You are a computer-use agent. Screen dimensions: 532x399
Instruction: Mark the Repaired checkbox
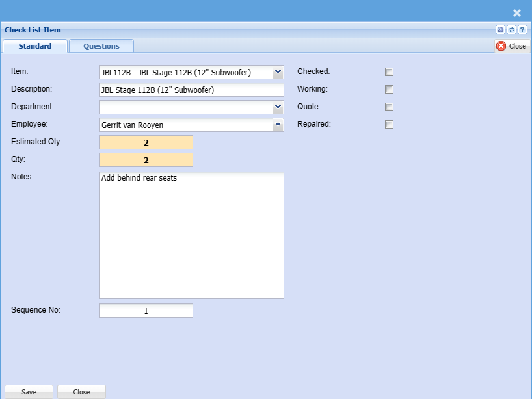[389, 124]
